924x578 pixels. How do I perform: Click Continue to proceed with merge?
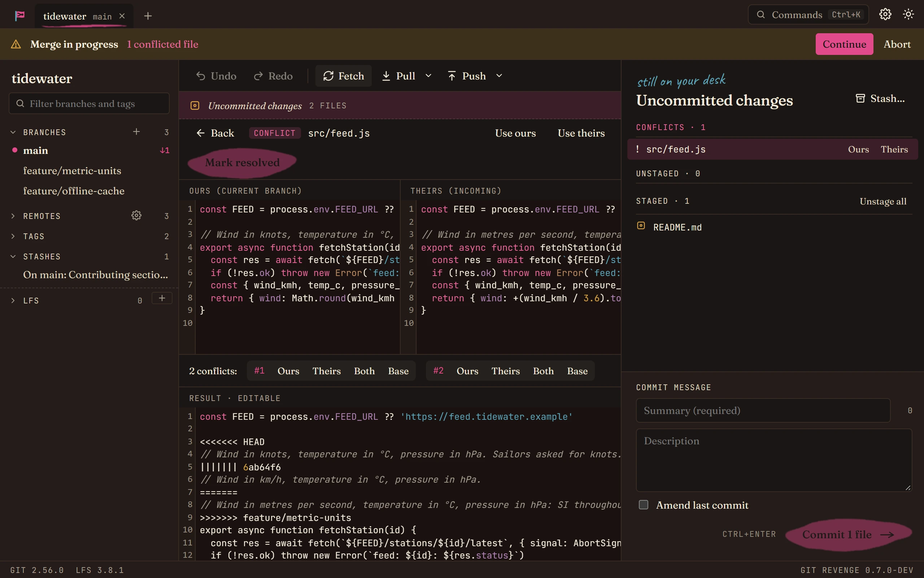(x=844, y=44)
